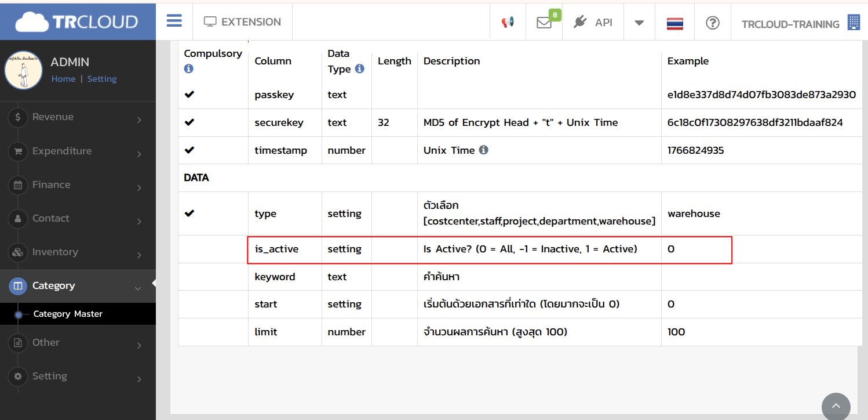Click the Home link under ADMIN
The width and height of the screenshot is (868, 420).
tap(63, 79)
